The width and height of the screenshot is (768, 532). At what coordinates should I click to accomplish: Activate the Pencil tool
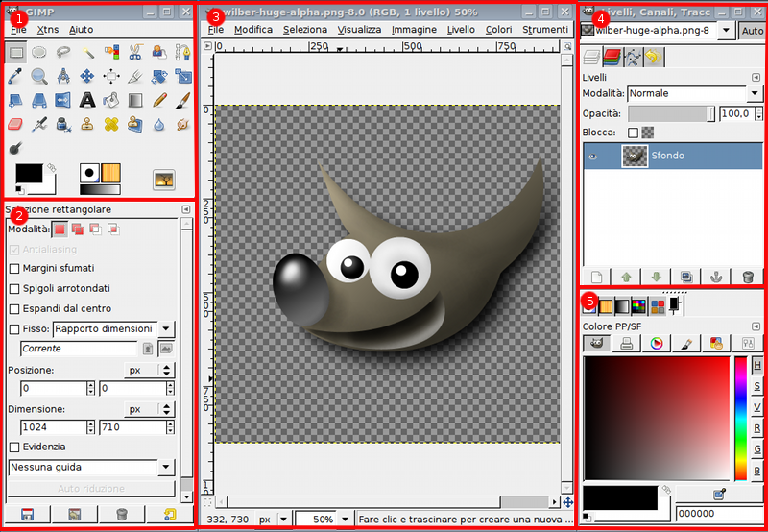pos(159,99)
